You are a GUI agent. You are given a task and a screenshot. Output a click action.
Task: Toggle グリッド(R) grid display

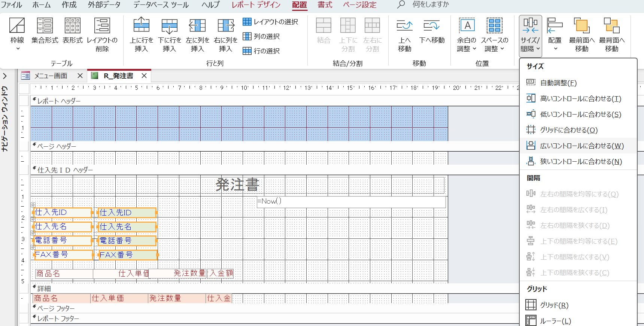point(578,305)
